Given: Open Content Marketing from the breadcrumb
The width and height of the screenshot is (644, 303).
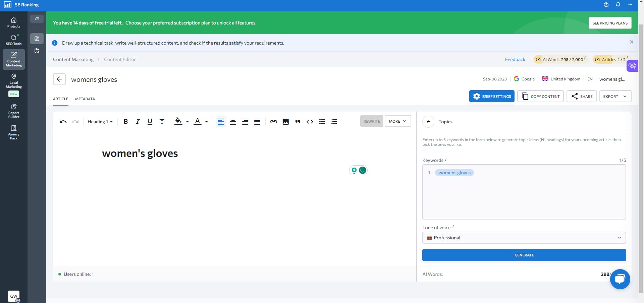Looking at the screenshot, I should pyautogui.click(x=73, y=59).
